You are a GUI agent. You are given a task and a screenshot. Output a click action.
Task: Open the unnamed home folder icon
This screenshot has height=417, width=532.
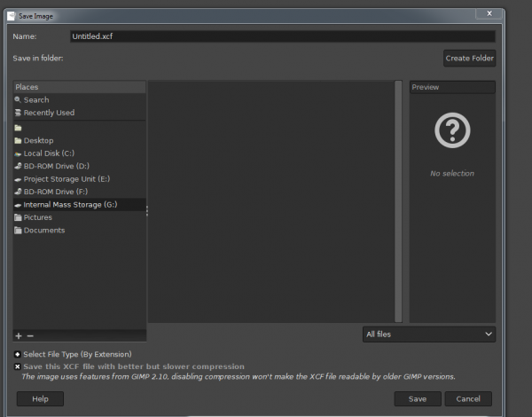click(x=18, y=128)
